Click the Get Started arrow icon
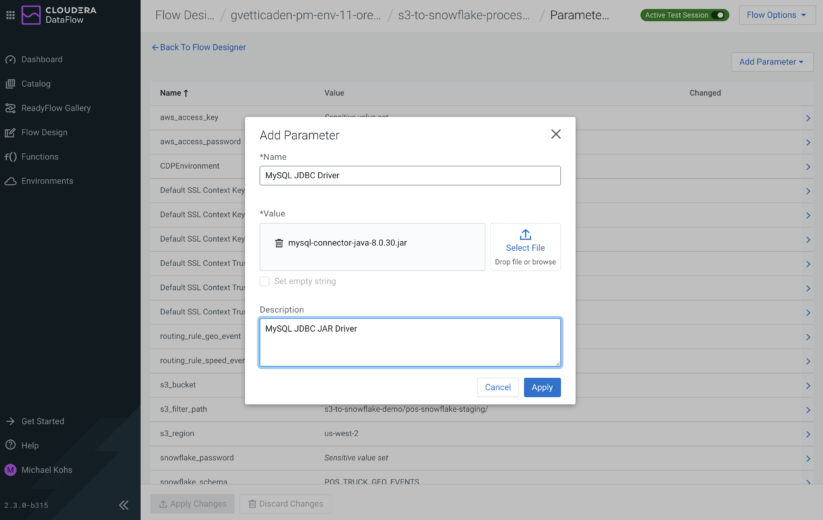This screenshot has height=520, width=823. pyautogui.click(x=10, y=421)
